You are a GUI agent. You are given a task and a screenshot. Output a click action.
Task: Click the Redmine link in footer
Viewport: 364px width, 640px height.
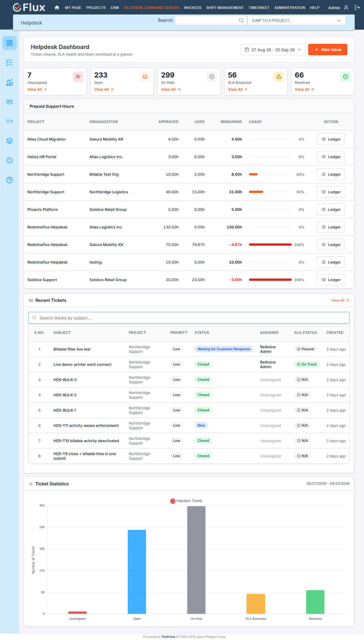(168, 637)
